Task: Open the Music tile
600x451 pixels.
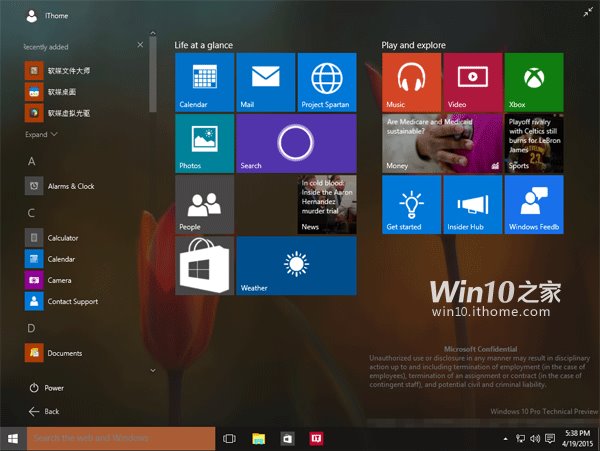Action: click(x=411, y=82)
